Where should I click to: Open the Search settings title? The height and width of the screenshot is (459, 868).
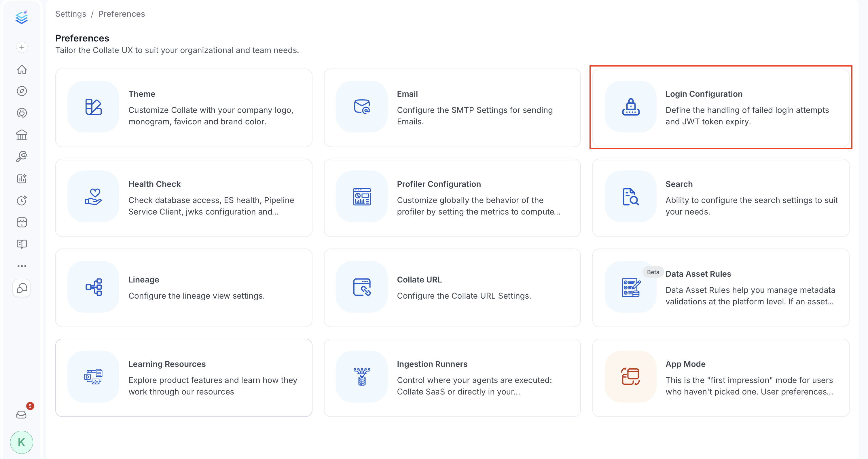tap(679, 184)
